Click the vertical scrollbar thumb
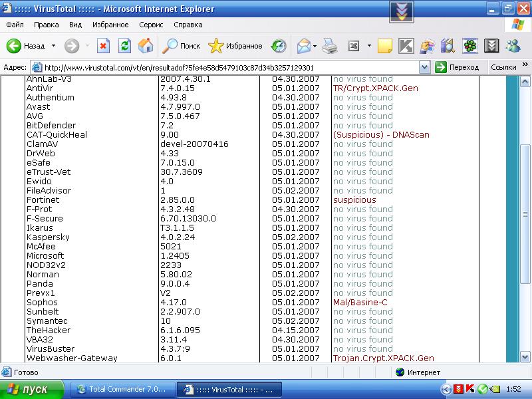The image size is (532, 399). click(x=525, y=214)
